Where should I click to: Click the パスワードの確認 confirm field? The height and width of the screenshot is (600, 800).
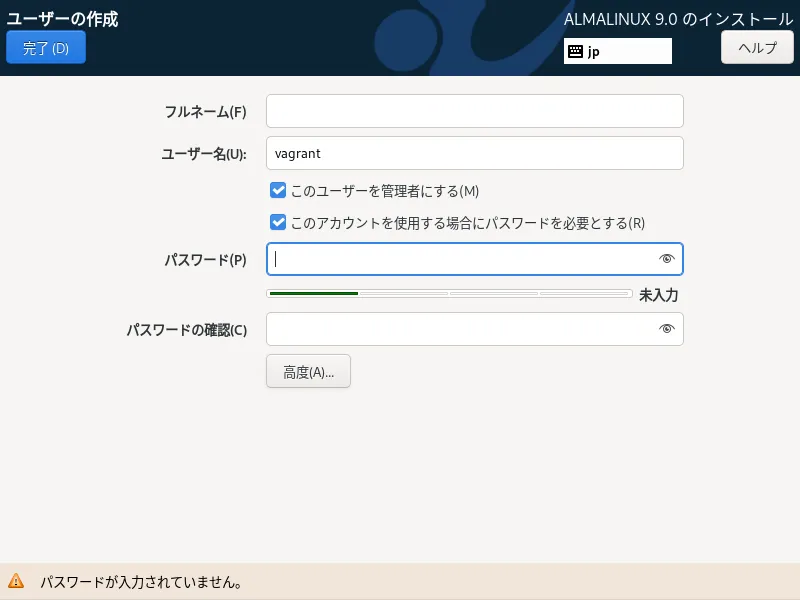pyautogui.click(x=474, y=329)
